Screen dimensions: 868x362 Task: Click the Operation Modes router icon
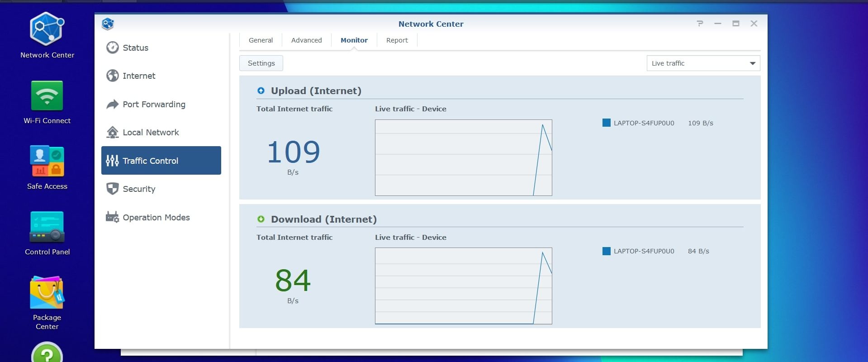click(x=112, y=217)
